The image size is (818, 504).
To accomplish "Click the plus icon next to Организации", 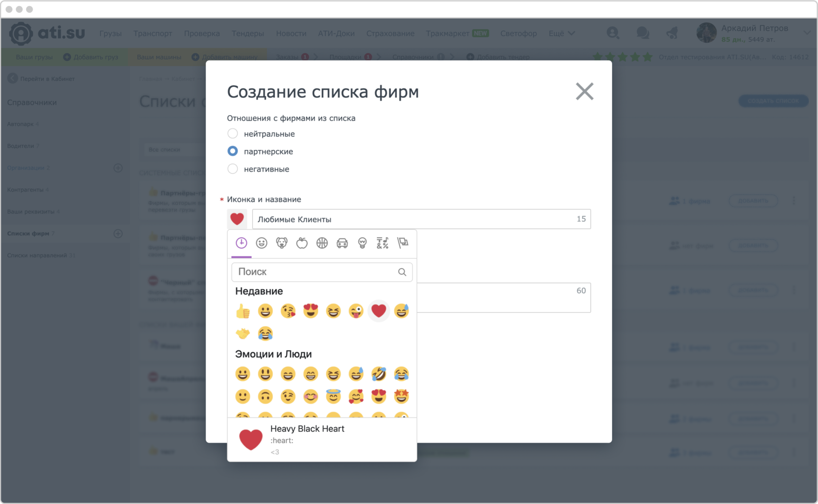I will (x=118, y=168).
